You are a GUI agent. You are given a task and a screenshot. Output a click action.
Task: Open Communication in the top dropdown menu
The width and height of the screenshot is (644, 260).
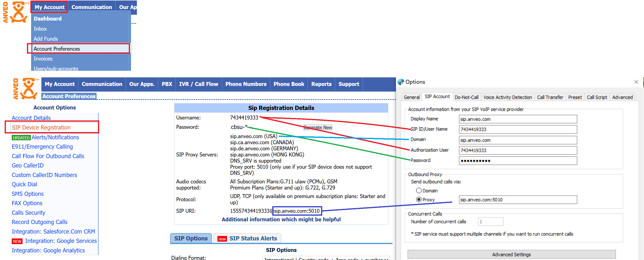click(x=92, y=7)
